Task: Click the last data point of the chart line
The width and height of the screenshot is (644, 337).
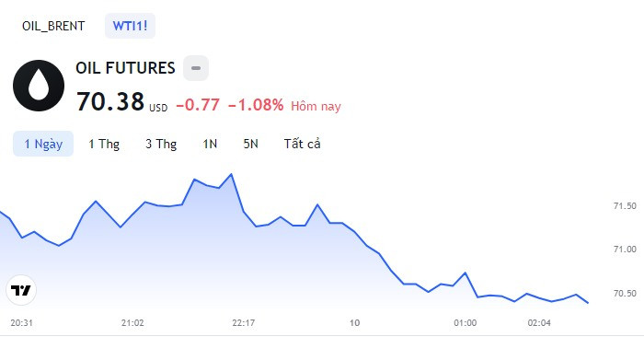Action: [588, 303]
